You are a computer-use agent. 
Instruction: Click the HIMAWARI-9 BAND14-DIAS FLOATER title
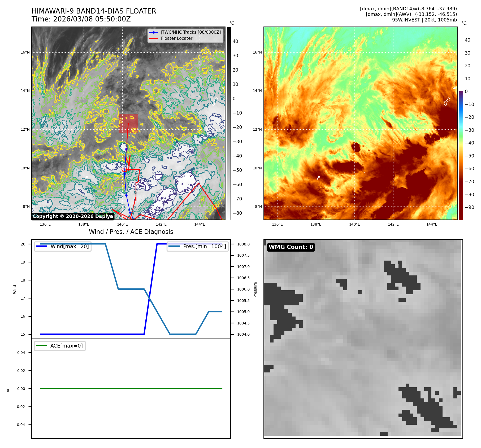coord(94,11)
